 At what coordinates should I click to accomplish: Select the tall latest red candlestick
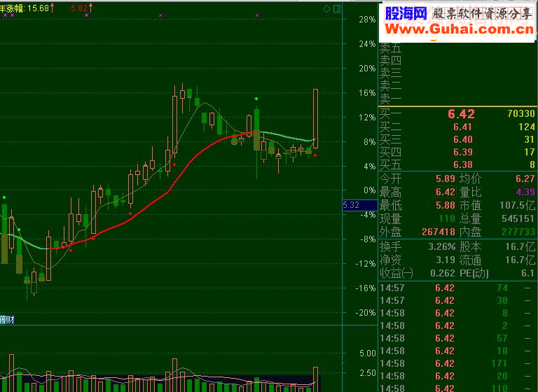pos(315,119)
